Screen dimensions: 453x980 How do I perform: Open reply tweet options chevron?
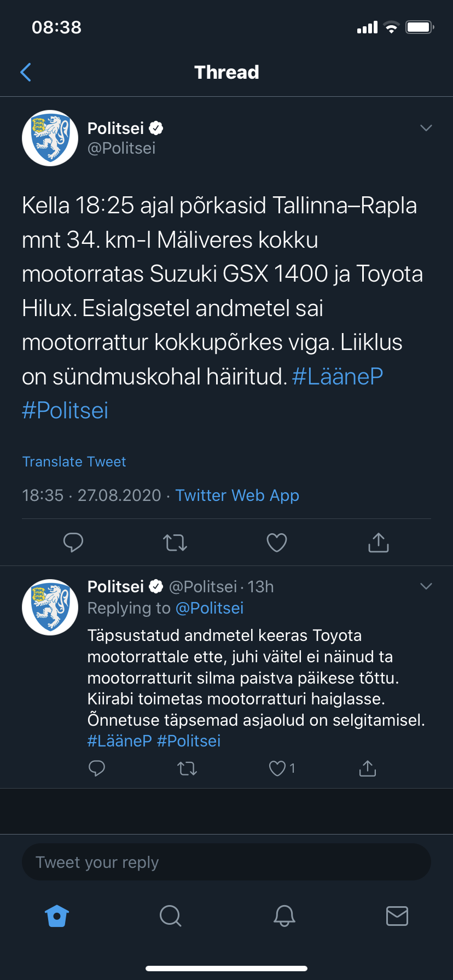tap(426, 586)
